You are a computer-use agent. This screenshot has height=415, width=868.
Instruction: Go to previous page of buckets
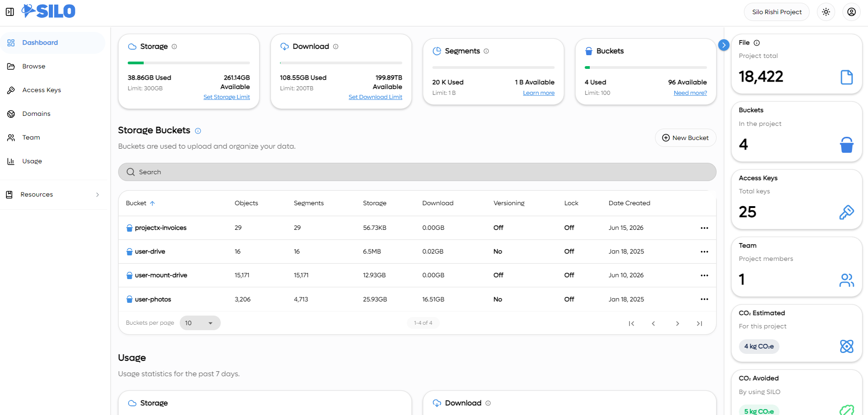[653, 323]
